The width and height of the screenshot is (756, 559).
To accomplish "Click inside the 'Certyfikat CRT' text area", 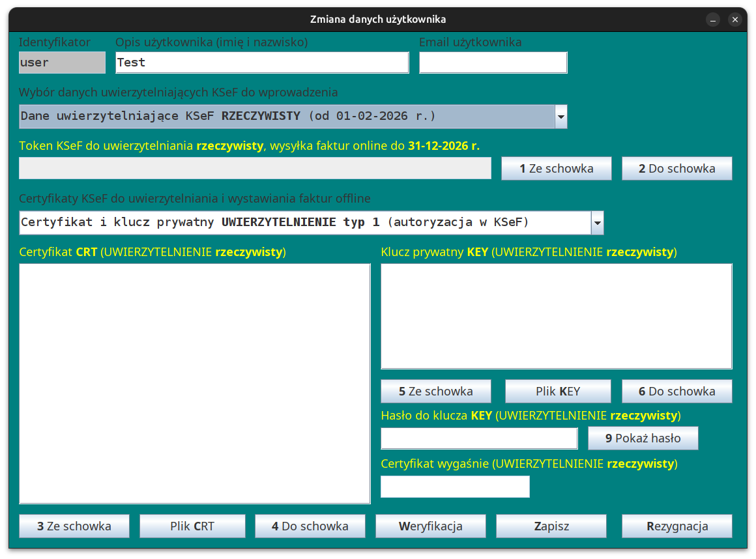I will point(195,383).
